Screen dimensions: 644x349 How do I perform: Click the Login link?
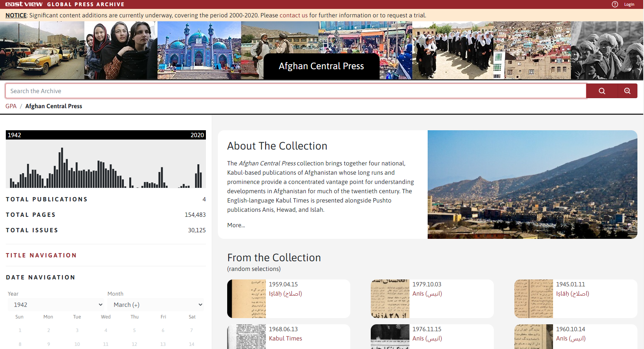coord(629,4)
